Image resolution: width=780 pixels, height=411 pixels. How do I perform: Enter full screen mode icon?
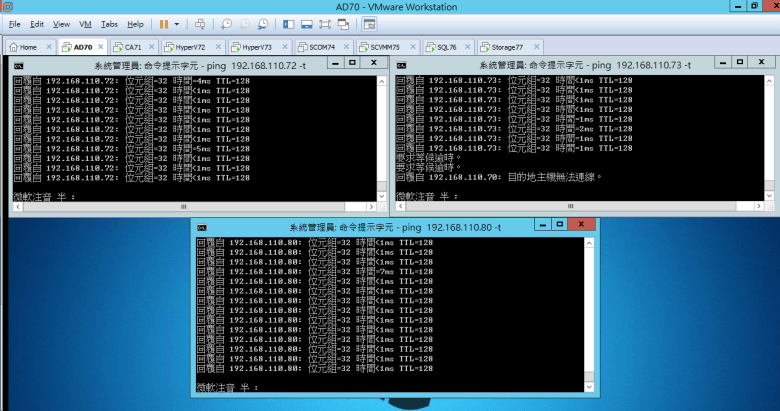point(325,23)
